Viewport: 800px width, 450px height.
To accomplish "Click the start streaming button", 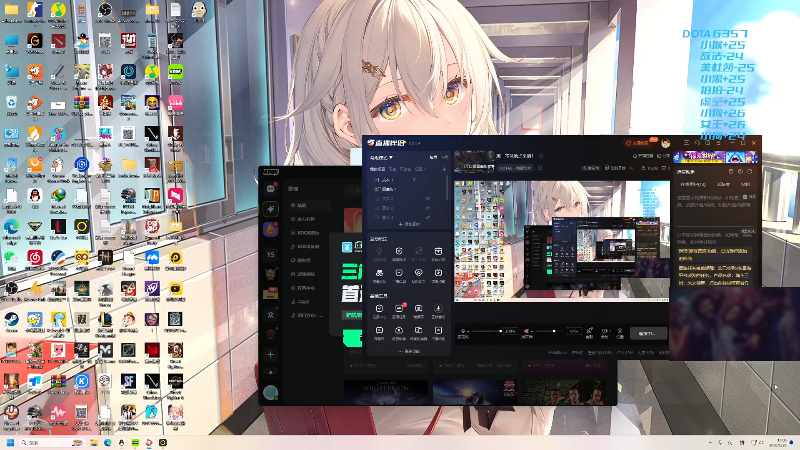I will [x=648, y=333].
